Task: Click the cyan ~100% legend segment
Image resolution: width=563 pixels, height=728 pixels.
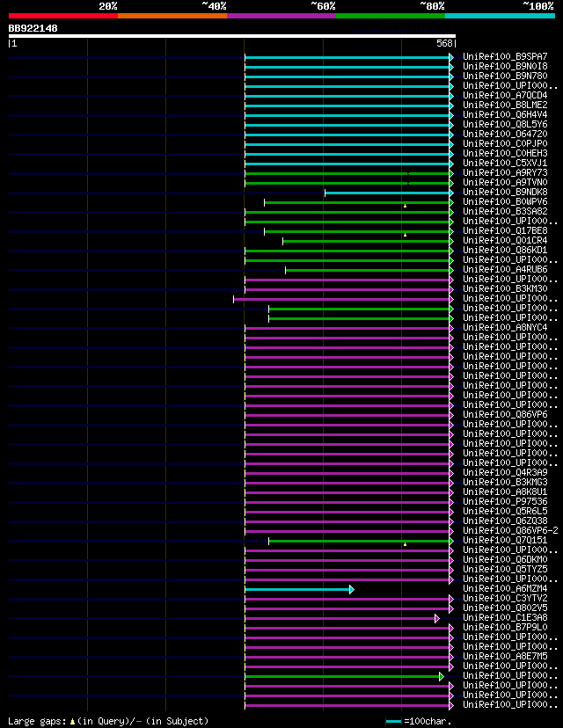Action: [x=501, y=16]
